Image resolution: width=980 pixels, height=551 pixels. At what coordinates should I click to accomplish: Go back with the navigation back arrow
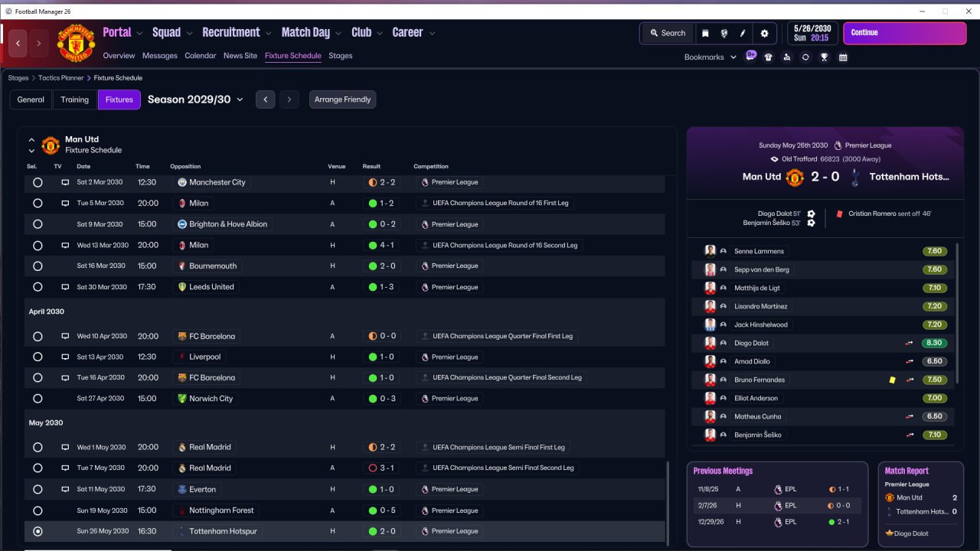pyautogui.click(x=18, y=43)
